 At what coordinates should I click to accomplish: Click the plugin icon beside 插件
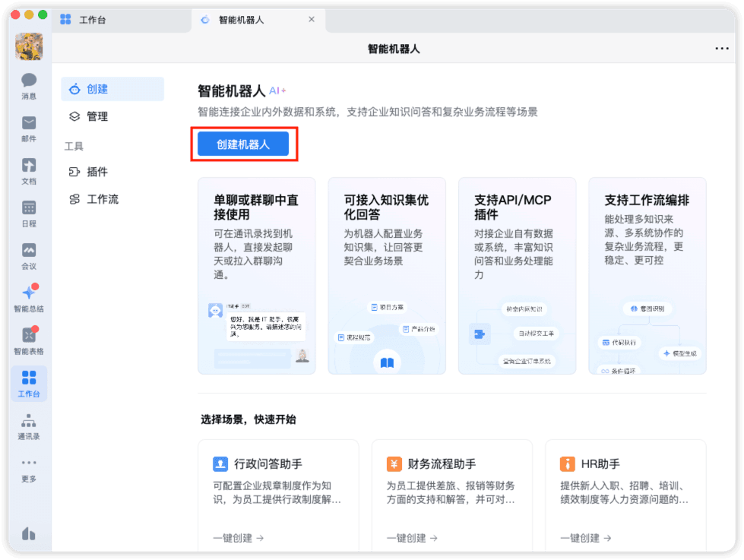[x=74, y=172]
